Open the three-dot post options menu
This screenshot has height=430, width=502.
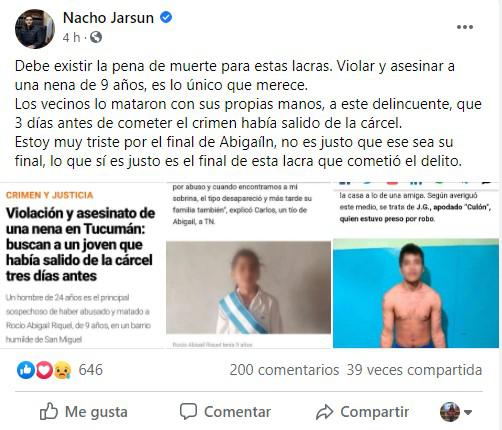pyautogui.click(x=465, y=27)
